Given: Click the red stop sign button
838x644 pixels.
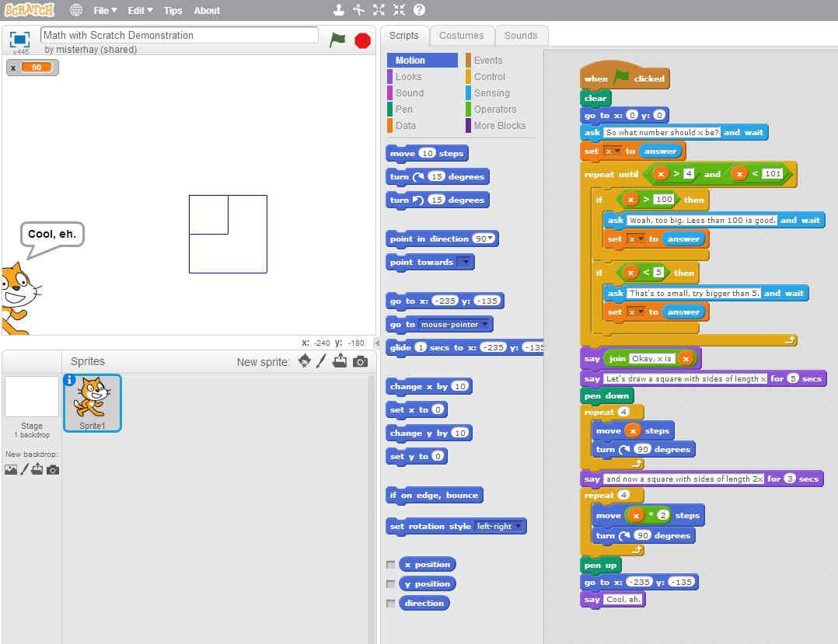Looking at the screenshot, I should coord(362,40).
